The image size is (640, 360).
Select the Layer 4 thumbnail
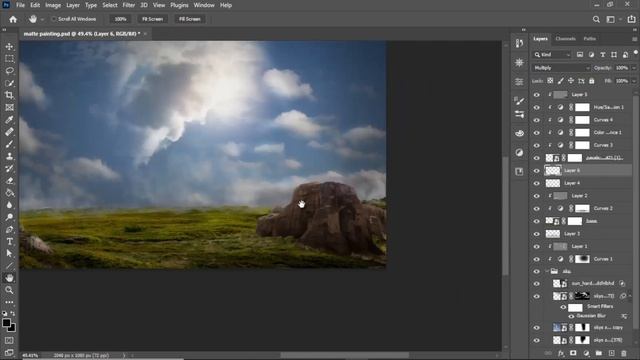click(x=553, y=183)
